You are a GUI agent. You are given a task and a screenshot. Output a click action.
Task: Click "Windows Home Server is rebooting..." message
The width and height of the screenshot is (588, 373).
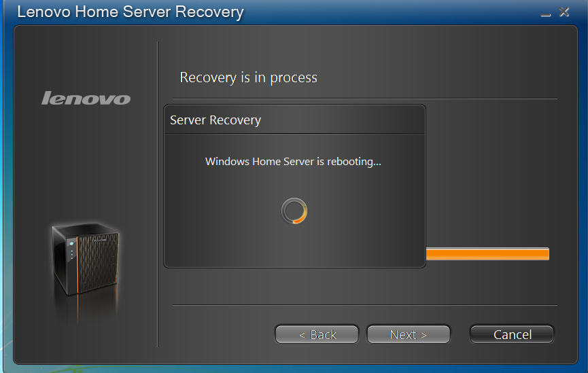pos(293,162)
